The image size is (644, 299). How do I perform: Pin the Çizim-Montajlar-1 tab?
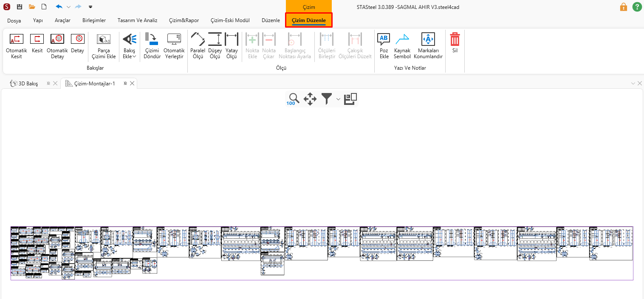coord(125,84)
